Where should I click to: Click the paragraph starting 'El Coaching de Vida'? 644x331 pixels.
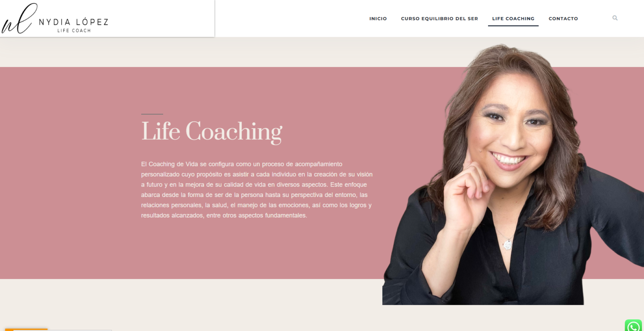[257, 190]
